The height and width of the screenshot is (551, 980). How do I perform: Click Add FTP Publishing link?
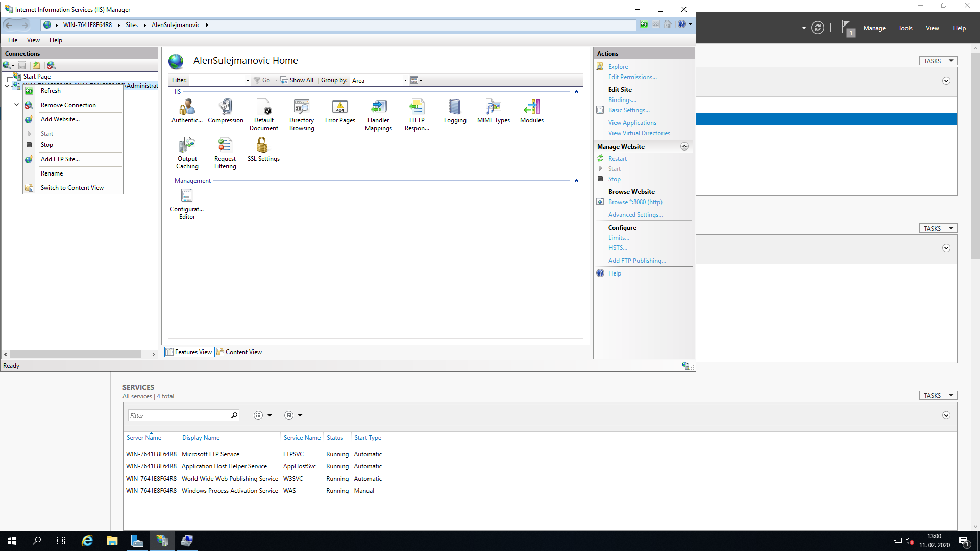coord(637,261)
